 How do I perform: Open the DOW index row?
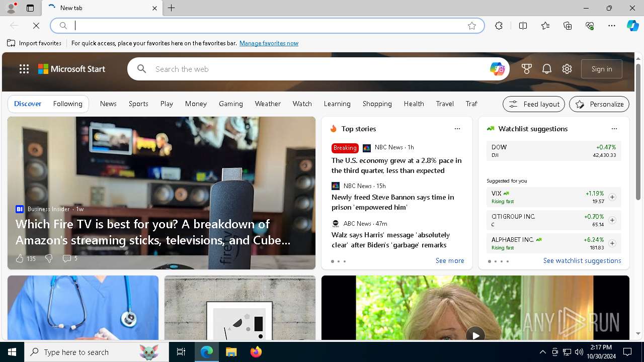click(x=553, y=150)
